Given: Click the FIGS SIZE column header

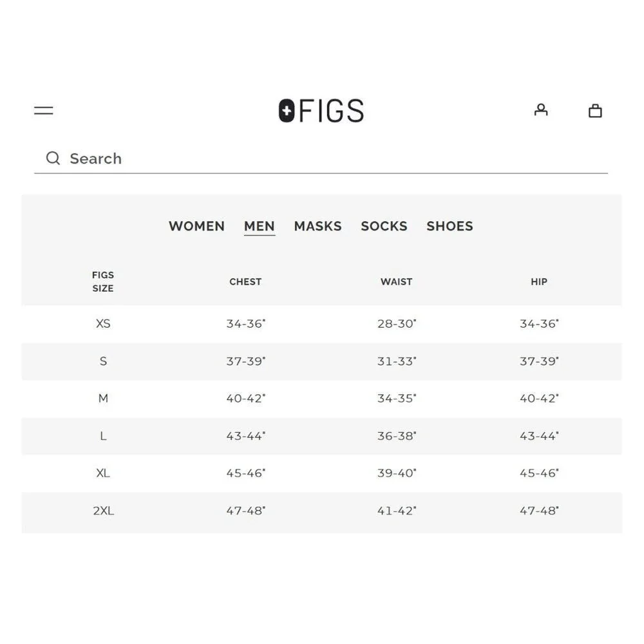Looking at the screenshot, I should tap(103, 282).
